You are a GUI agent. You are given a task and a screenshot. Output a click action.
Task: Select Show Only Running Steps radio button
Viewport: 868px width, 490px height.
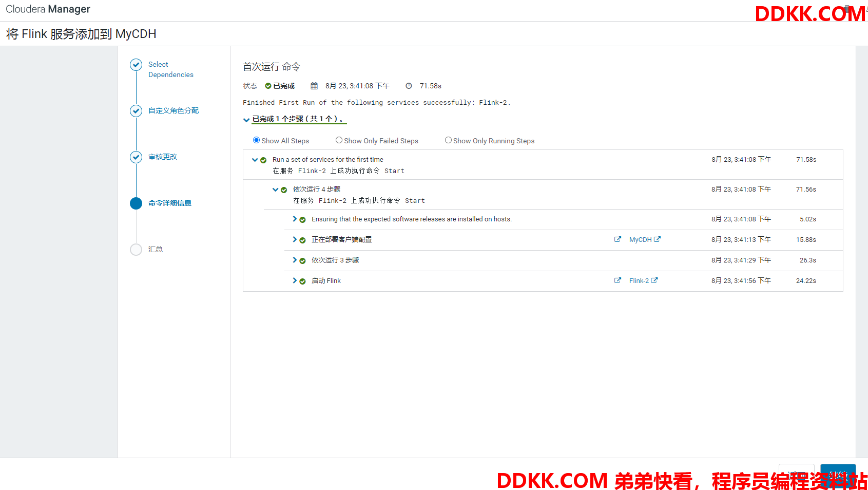tap(448, 140)
